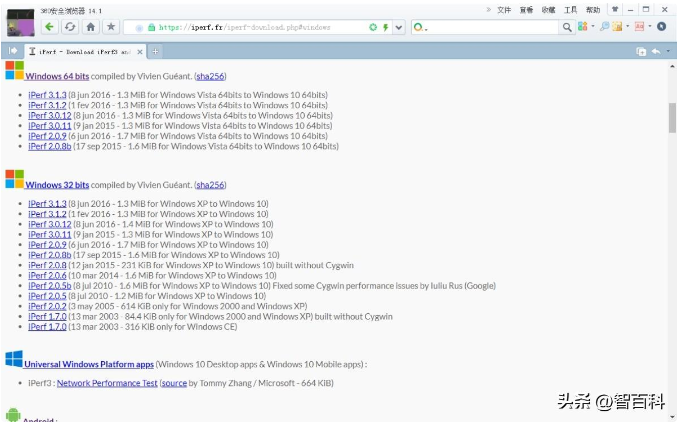Viewport: 678px width, 423px height.
Task: Restore closed tab with undo arrow icon
Action: coord(656,51)
